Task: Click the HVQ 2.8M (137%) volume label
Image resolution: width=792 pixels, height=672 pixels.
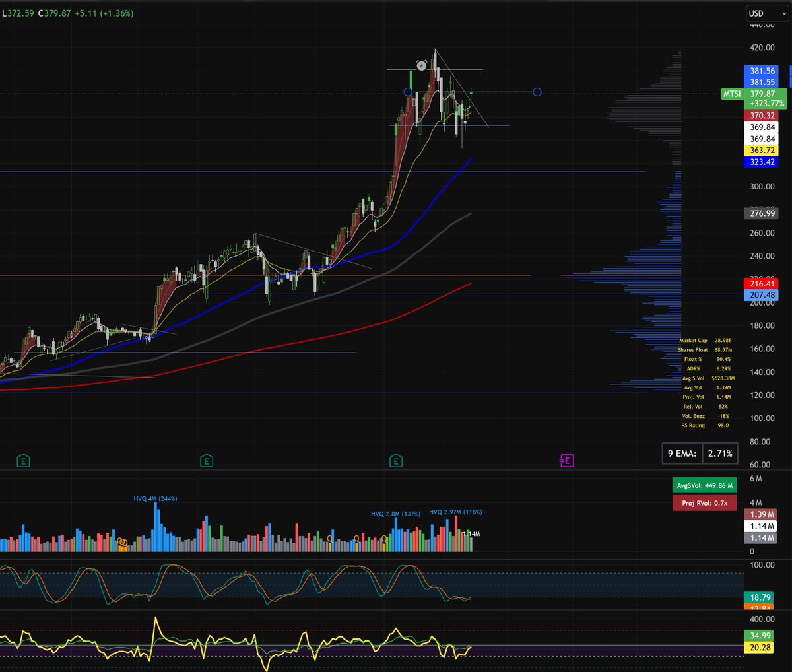Action: click(x=395, y=514)
